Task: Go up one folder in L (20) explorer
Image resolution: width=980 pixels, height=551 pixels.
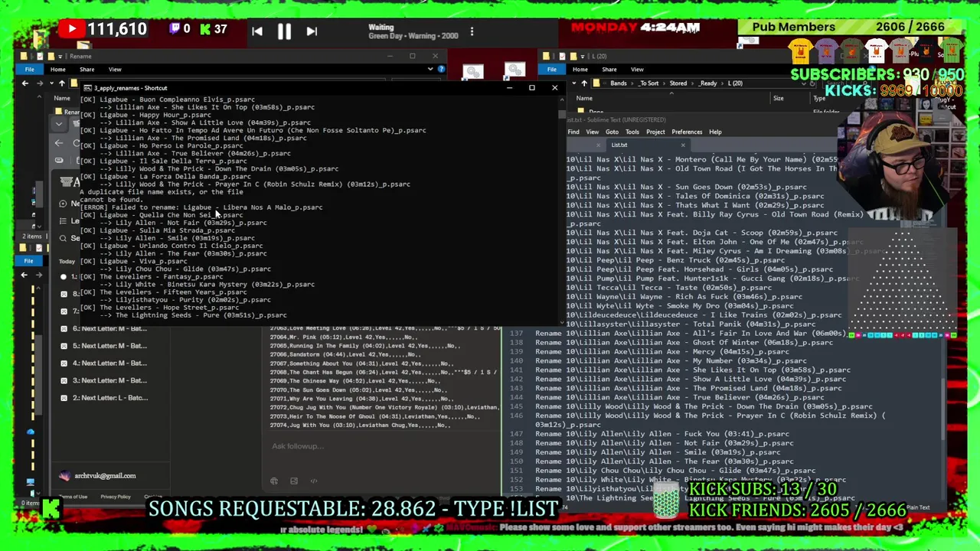Action: [x=584, y=83]
